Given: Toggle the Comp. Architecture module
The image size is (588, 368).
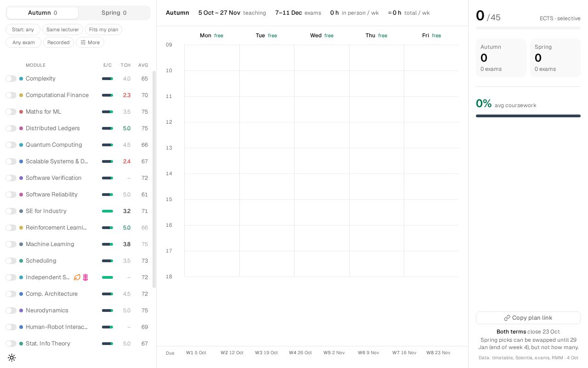Looking at the screenshot, I should [11, 294].
